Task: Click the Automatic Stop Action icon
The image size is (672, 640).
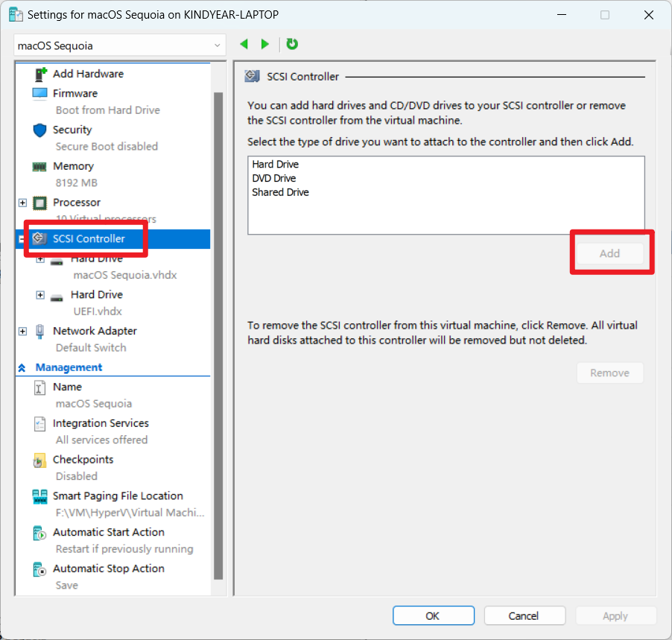Action: [x=39, y=570]
